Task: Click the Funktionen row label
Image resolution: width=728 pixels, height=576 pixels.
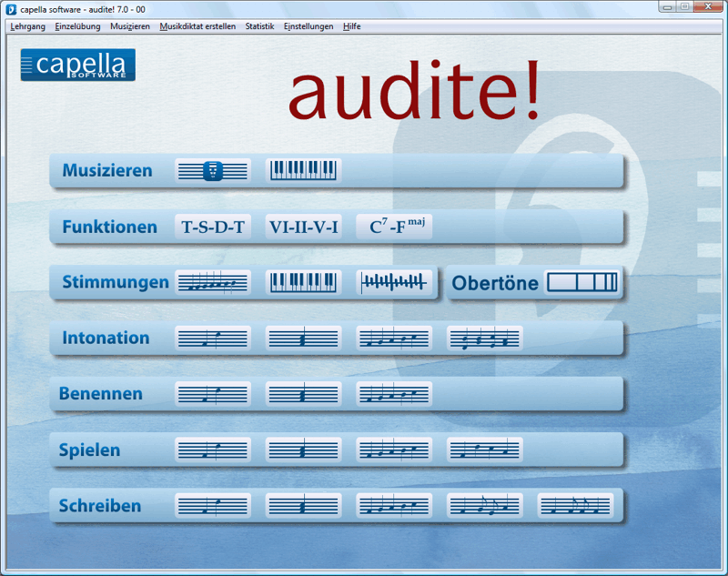Action: [109, 227]
